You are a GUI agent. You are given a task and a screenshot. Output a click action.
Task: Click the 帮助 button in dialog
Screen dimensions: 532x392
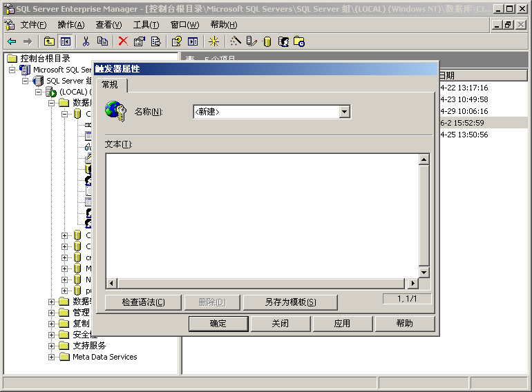pos(405,324)
